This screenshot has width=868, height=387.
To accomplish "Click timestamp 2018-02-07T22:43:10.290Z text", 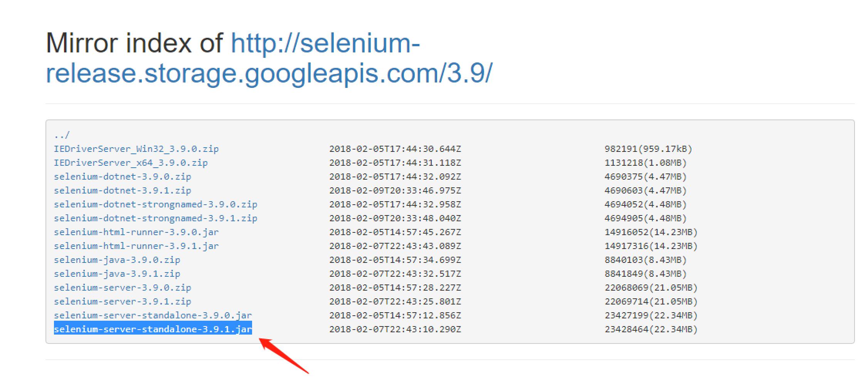I will 395,329.
